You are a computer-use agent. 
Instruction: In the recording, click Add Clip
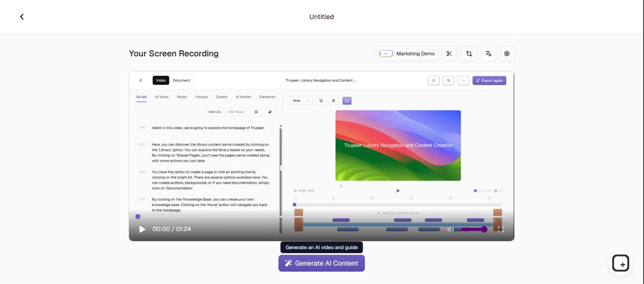tap(214, 112)
